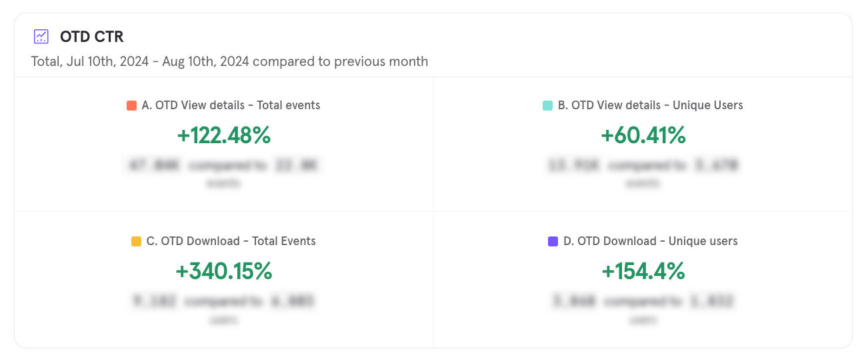Select the +60.41% metric value
868x361 pixels.
(x=643, y=135)
